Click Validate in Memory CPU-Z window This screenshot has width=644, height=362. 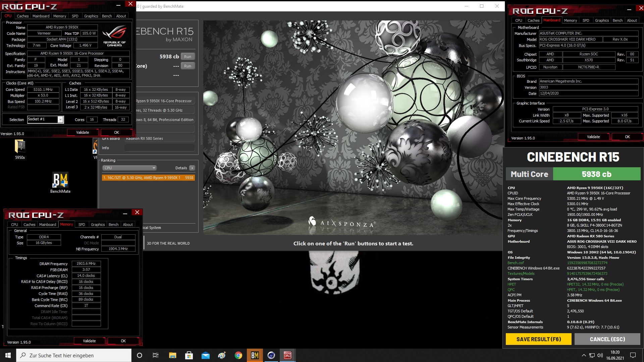[89, 341]
